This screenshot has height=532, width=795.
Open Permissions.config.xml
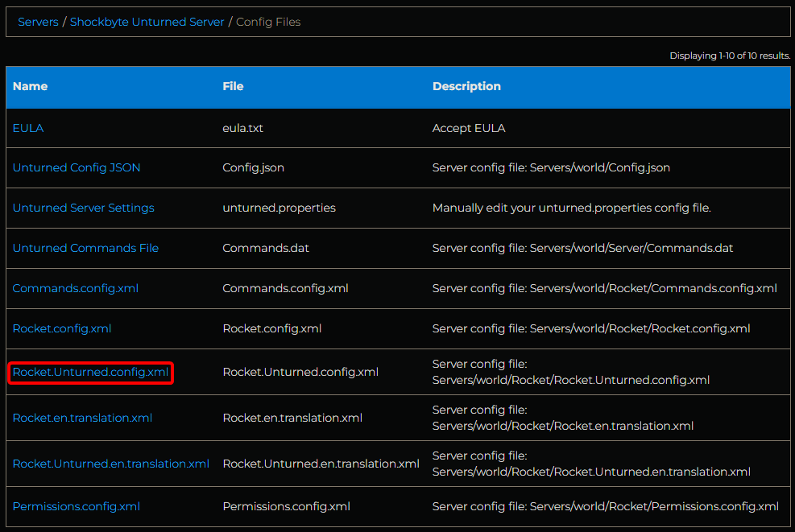tap(76, 506)
